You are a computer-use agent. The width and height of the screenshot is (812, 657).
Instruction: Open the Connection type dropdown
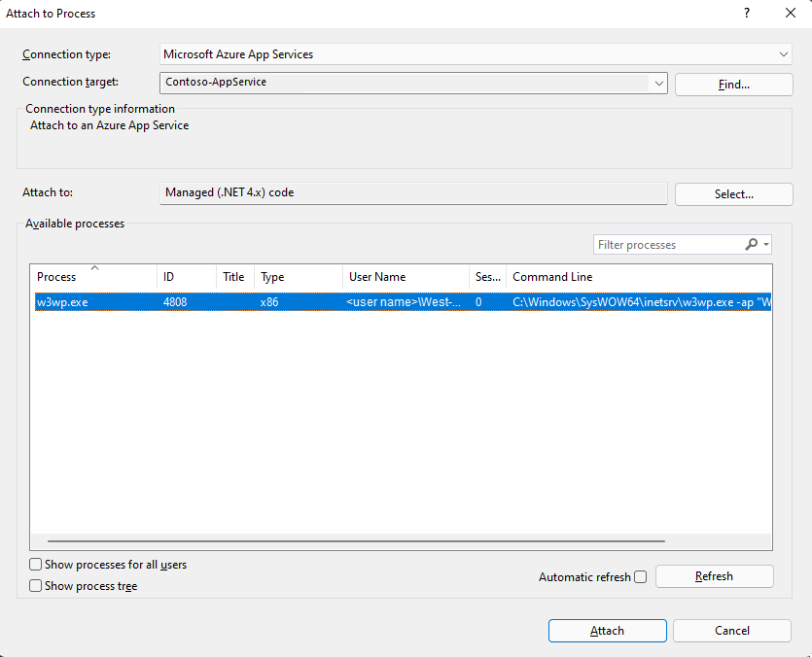pyautogui.click(x=476, y=54)
